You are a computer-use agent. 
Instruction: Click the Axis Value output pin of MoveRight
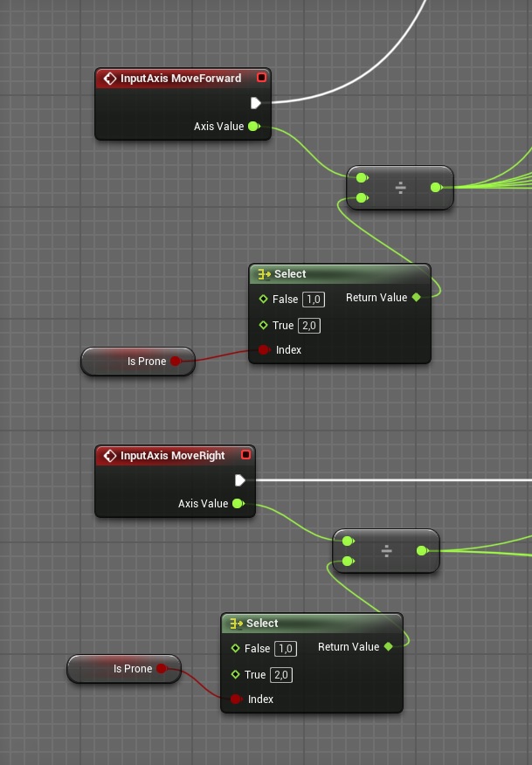(x=238, y=504)
